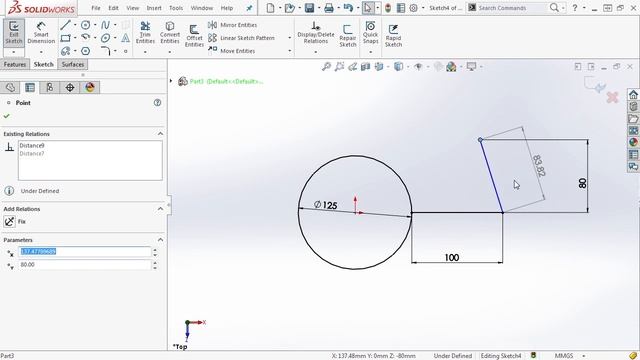Image resolution: width=640 pixels, height=360 pixels.
Task: Click Trim Entities tool
Action: pos(145,32)
